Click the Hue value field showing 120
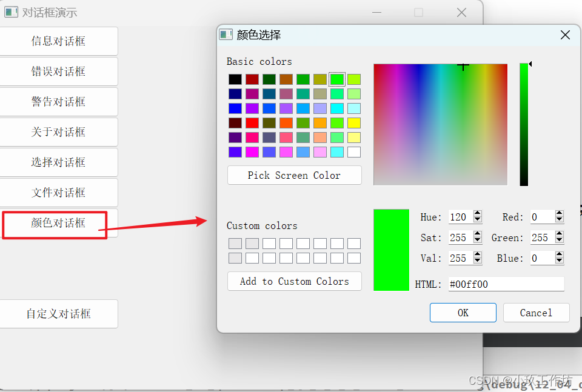 pos(461,217)
